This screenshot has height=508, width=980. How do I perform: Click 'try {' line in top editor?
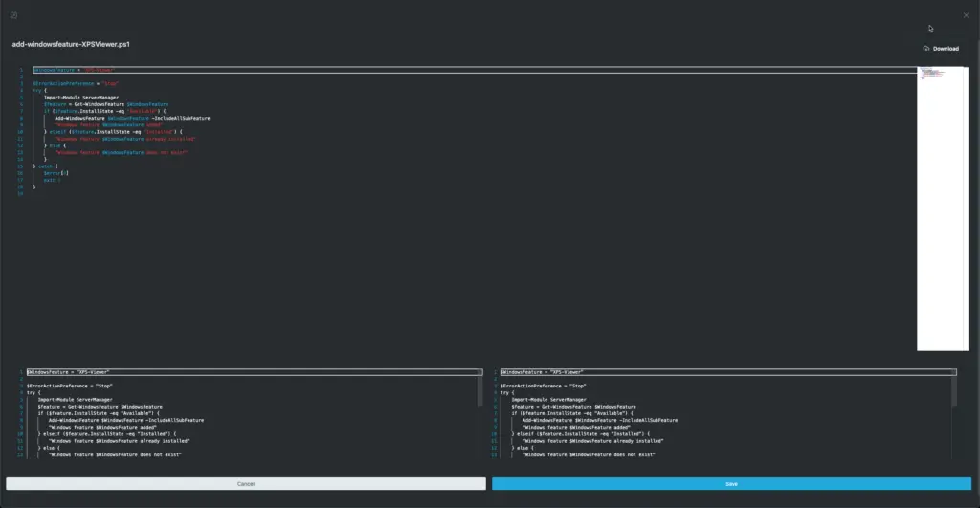pos(40,91)
